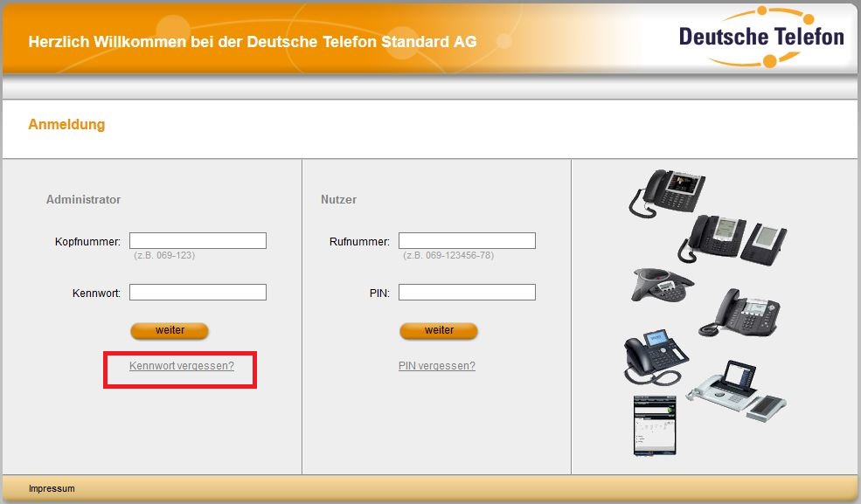Click the Administrator section heading
This screenshot has height=504, width=861.
tap(83, 200)
